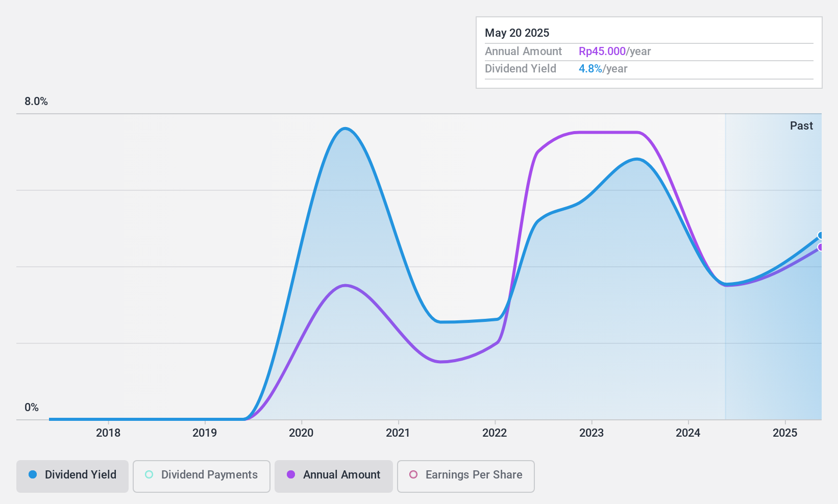The width and height of the screenshot is (838, 504).
Task: Click the May 20 2025 tooltip date
Action: click(517, 33)
